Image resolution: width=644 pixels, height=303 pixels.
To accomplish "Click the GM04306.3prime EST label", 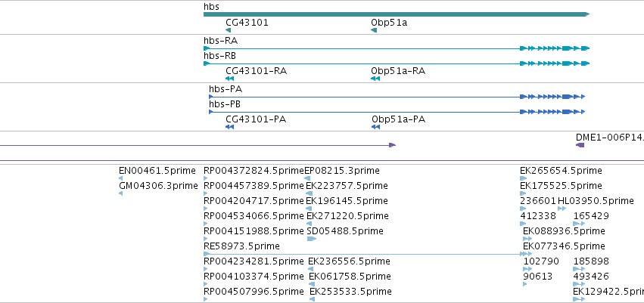I will tap(158, 186).
